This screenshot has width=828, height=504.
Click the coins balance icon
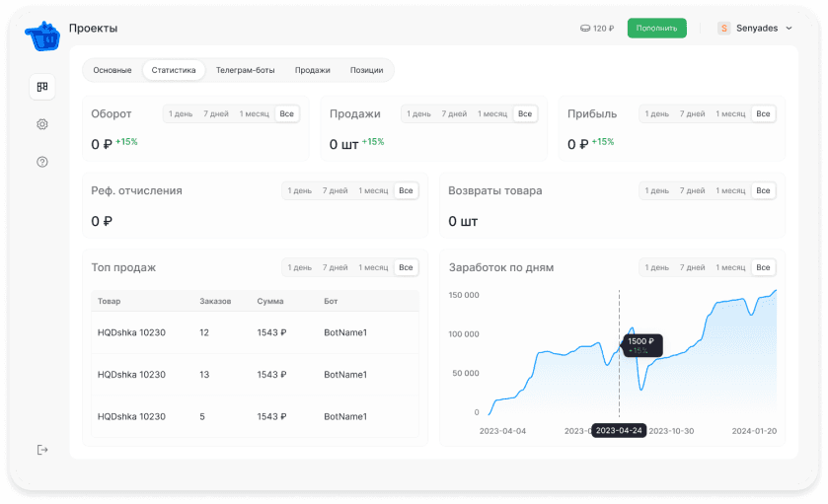click(585, 29)
